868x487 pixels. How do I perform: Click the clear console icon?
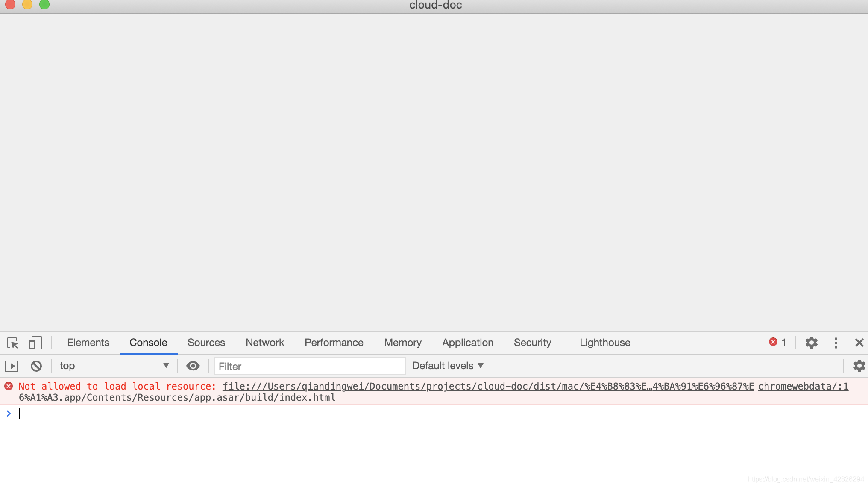click(x=36, y=365)
